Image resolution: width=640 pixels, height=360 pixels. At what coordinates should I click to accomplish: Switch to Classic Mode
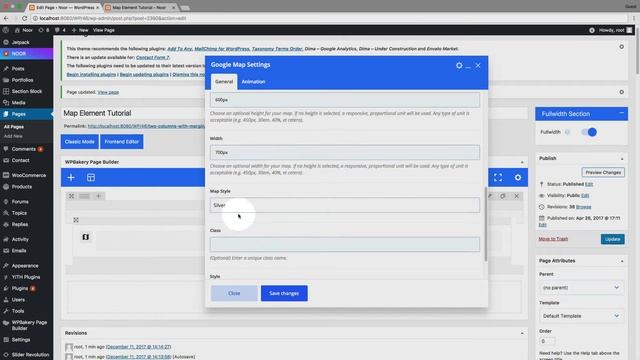pos(80,142)
